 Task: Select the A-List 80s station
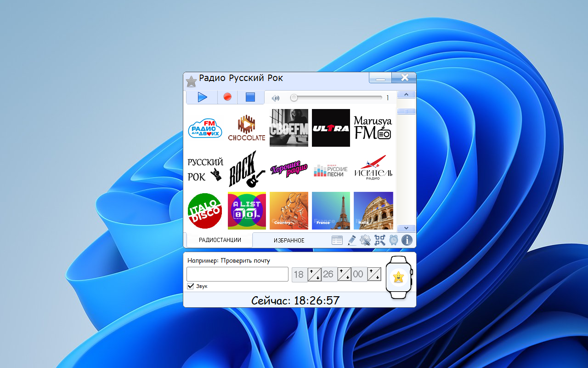[247, 211]
